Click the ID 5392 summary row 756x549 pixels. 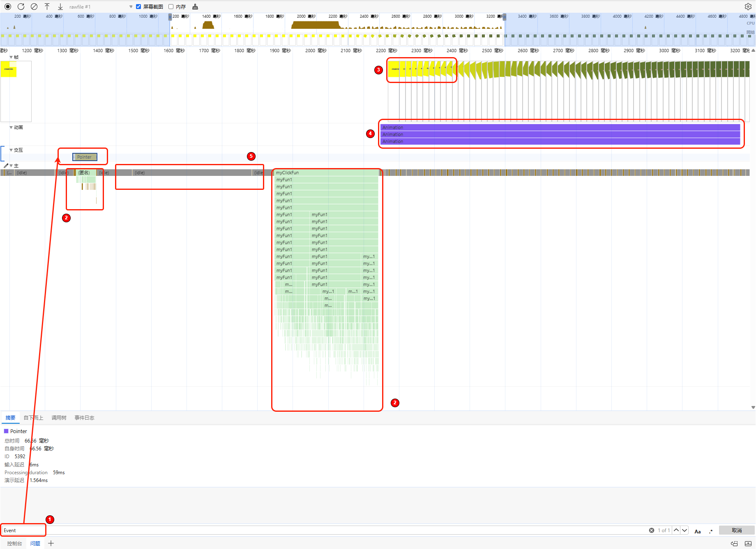coord(15,457)
